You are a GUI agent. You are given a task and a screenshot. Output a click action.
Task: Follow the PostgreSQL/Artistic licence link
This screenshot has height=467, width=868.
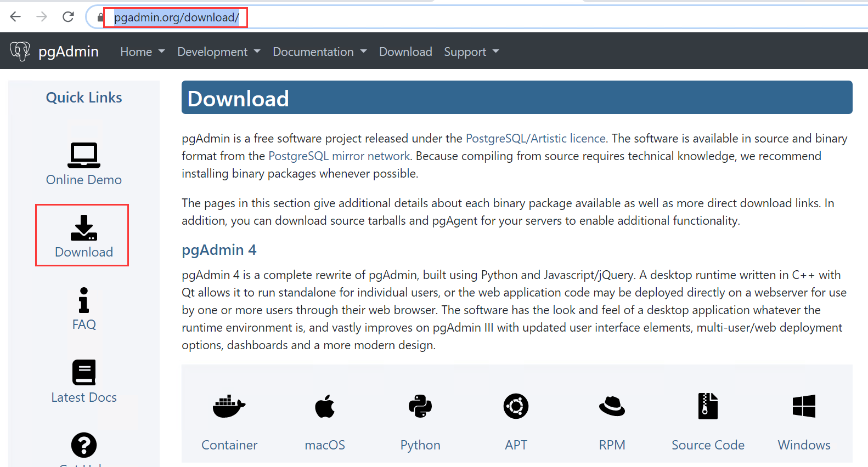[536, 138]
